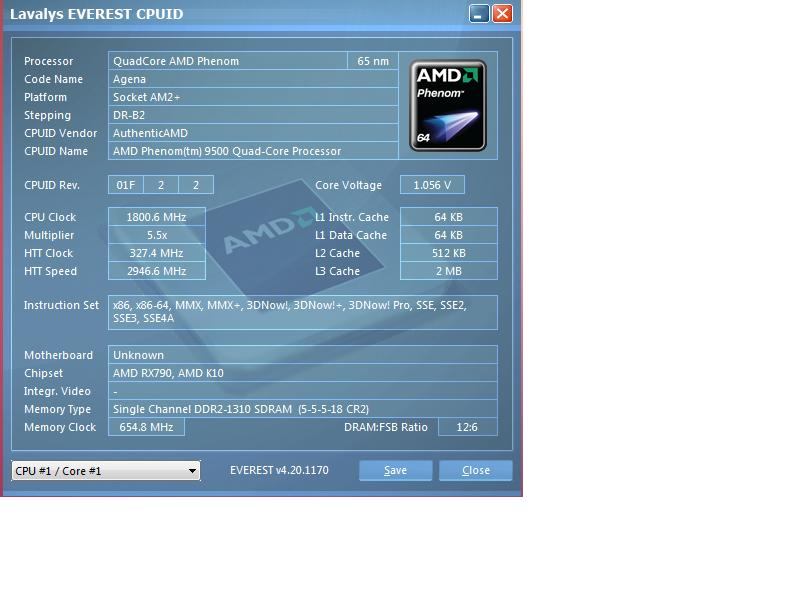This screenshot has width=800, height=600.
Task: Click the Close button
Action: tap(476, 470)
